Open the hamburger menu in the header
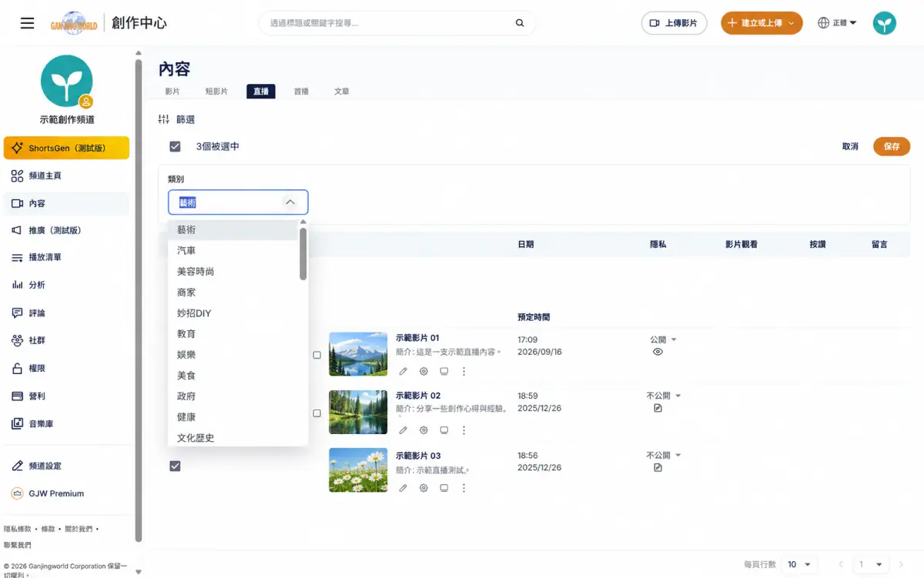This screenshot has height=578, width=924. pos(28,23)
